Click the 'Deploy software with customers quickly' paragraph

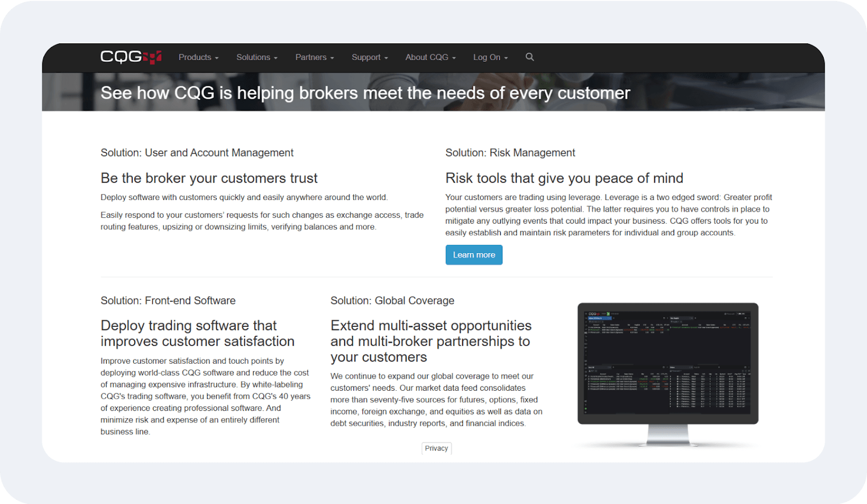[x=244, y=197]
